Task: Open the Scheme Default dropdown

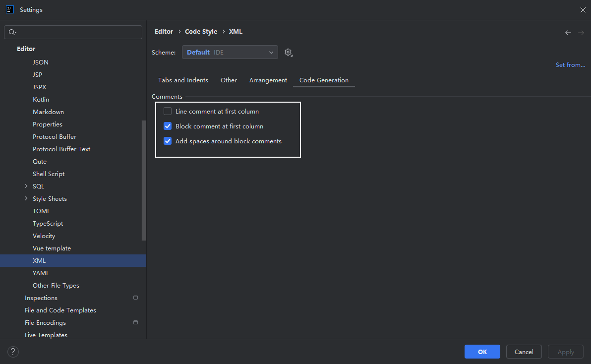Action: pyautogui.click(x=230, y=53)
